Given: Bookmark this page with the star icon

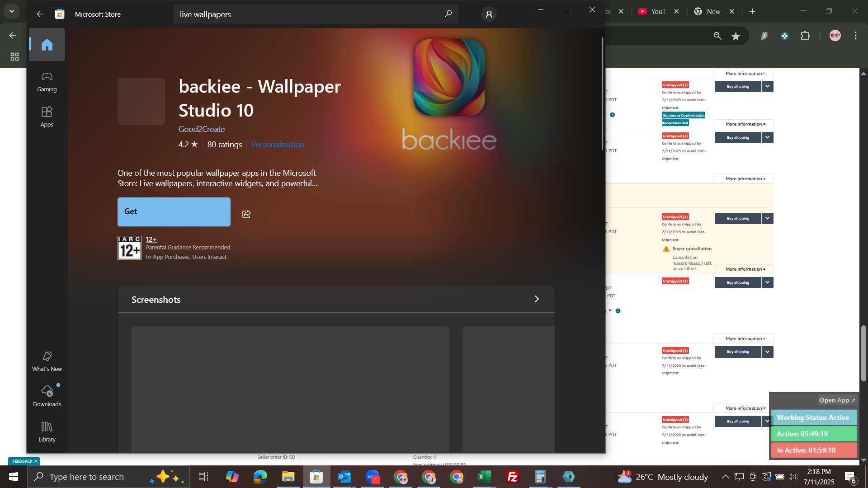Looking at the screenshot, I should pyautogui.click(x=736, y=36).
